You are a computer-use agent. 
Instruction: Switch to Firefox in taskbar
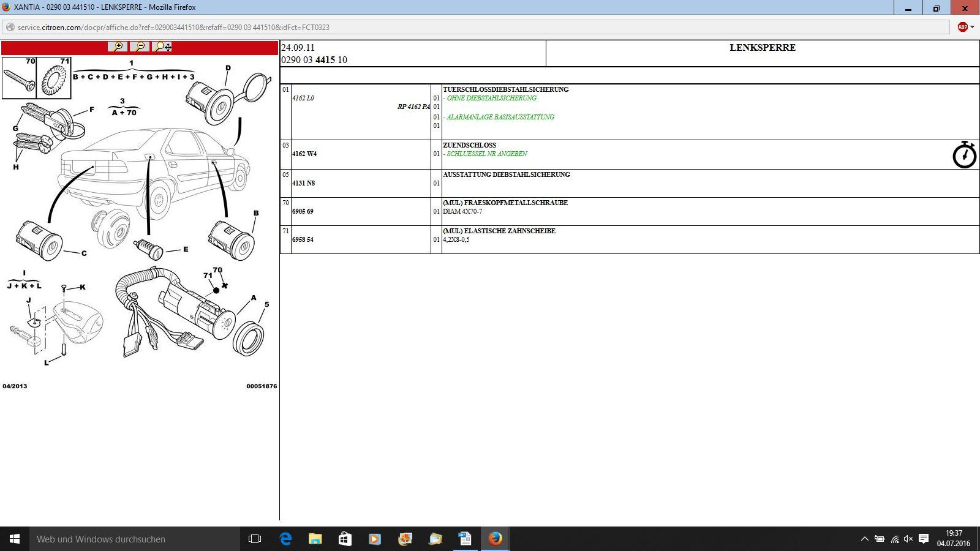point(495,539)
